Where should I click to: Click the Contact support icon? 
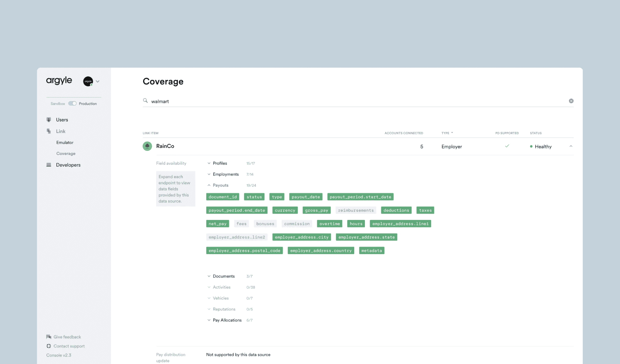tap(49, 346)
